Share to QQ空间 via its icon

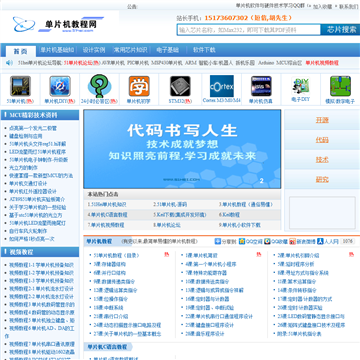[x=242, y=241]
